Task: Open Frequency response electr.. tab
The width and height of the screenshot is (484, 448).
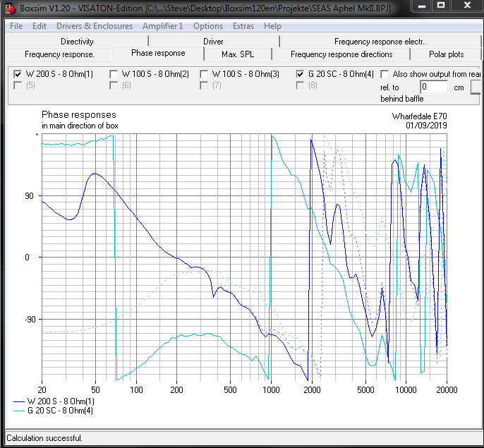Action: pos(380,42)
